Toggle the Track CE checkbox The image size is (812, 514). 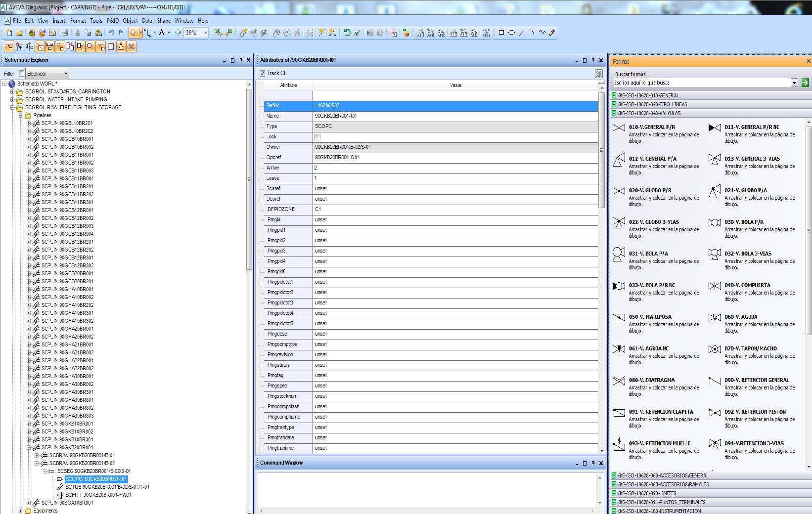pos(263,73)
